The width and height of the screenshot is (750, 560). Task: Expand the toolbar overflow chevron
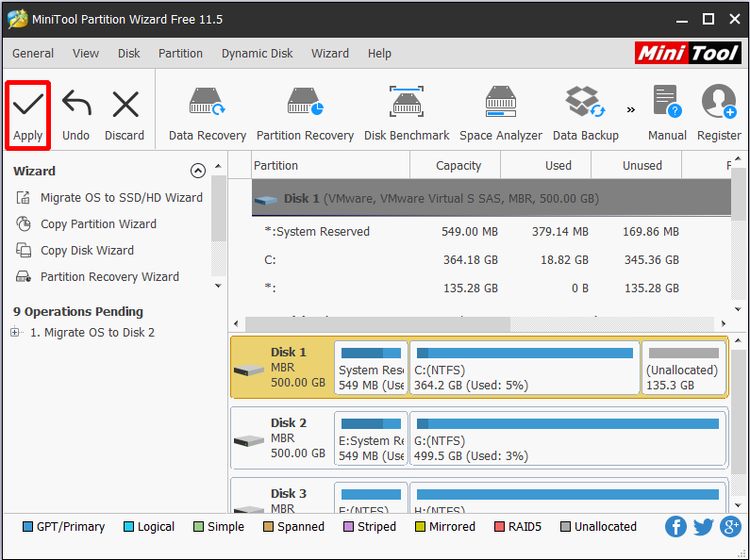[631, 110]
